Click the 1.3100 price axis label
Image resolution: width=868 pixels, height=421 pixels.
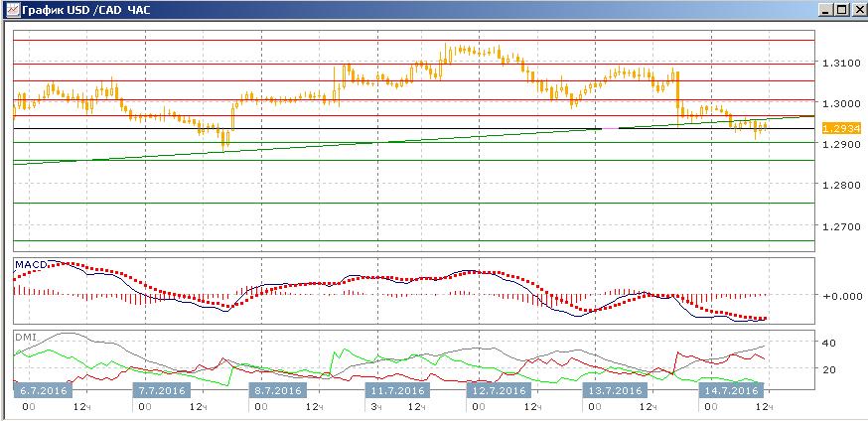click(x=841, y=63)
